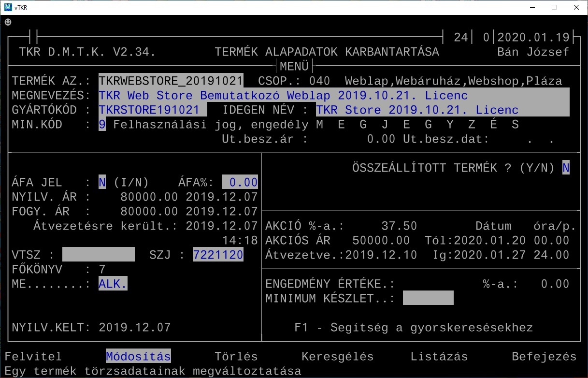Click the smiley face icon at top left
This screenshot has width=588, height=378.
pos(8,22)
